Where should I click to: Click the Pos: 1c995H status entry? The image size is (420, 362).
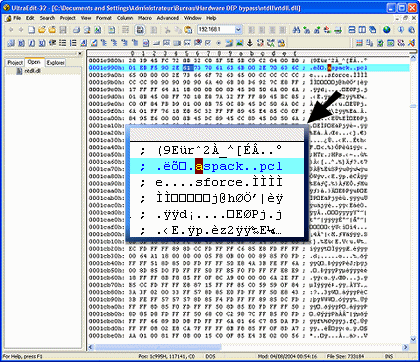click(168, 356)
